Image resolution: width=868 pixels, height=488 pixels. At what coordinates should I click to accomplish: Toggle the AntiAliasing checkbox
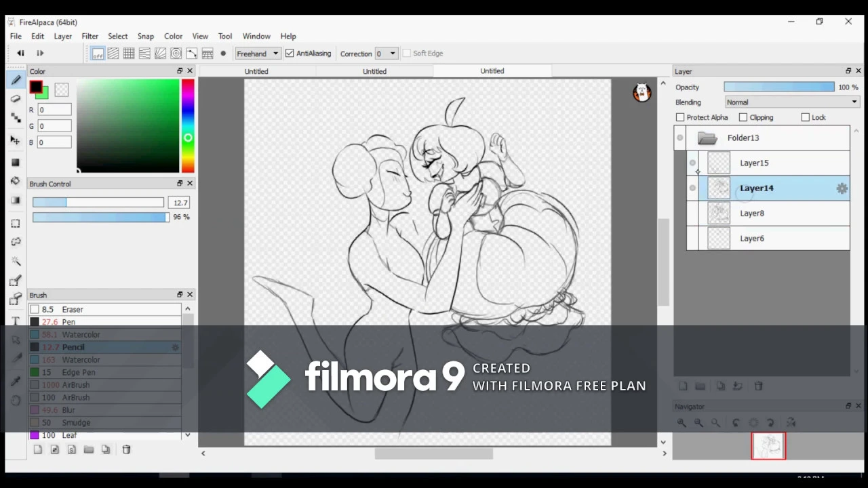(x=290, y=54)
